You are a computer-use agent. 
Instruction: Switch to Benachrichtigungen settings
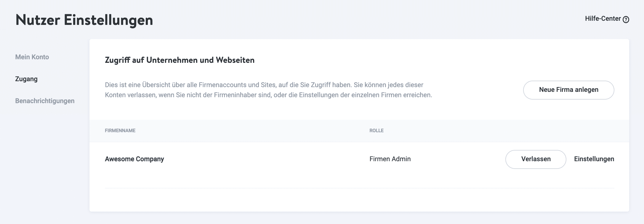(45, 101)
